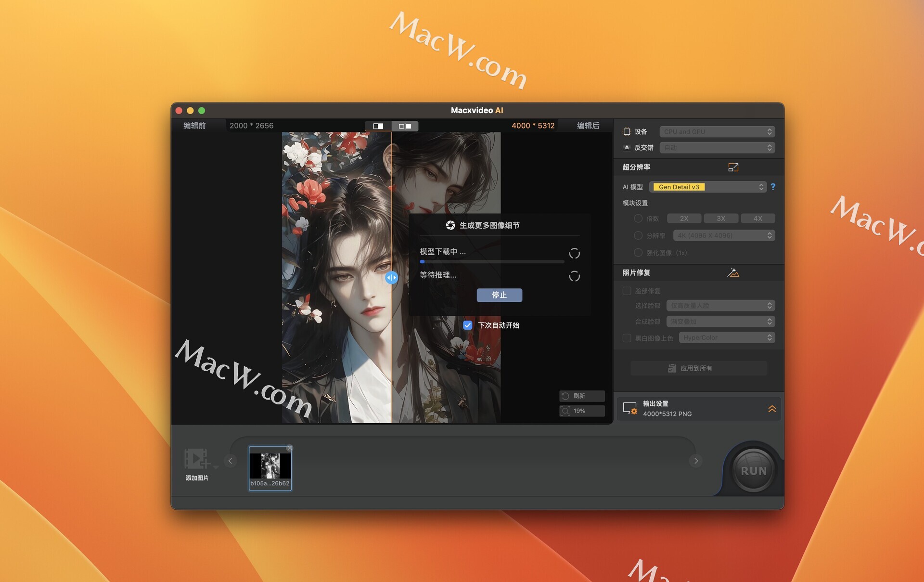This screenshot has height=582, width=924.
Task: Select the resolution radio button
Action: coord(638,235)
